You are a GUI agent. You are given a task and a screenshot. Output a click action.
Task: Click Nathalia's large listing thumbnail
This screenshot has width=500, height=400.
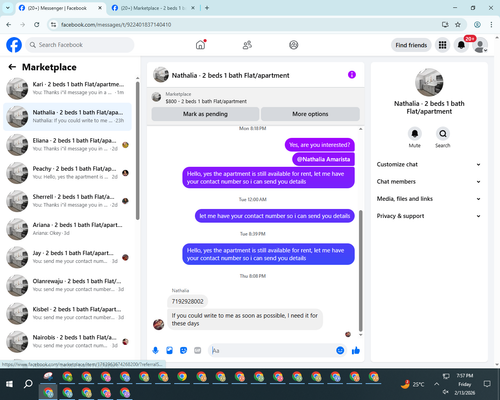tap(429, 82)
